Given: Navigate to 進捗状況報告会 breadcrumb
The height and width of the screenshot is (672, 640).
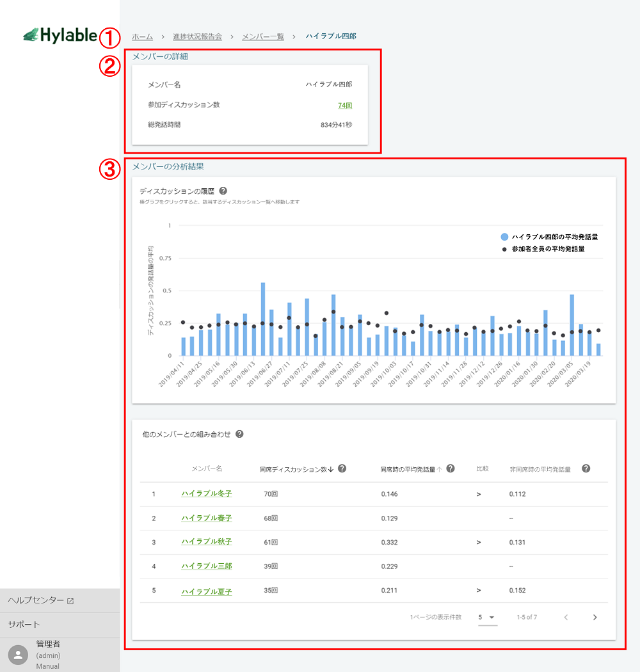Looking at the screenshot, I should [197, 36].
